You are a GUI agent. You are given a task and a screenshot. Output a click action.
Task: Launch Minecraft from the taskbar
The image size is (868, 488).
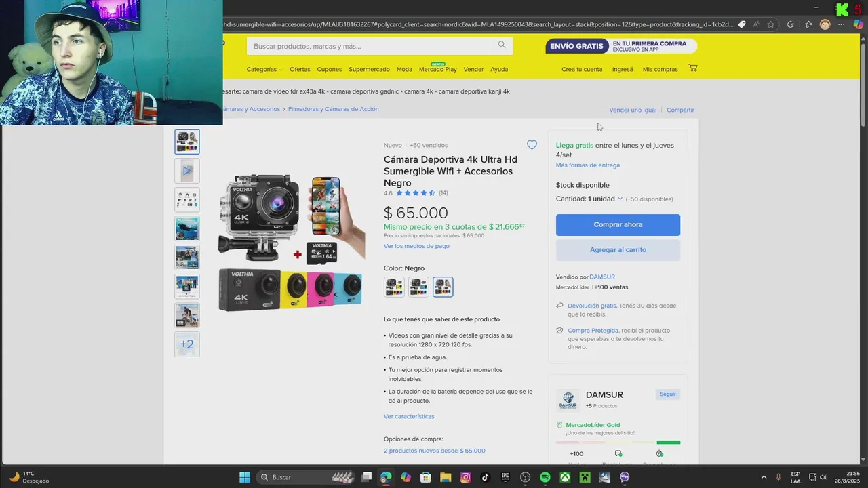coord(585,477)
